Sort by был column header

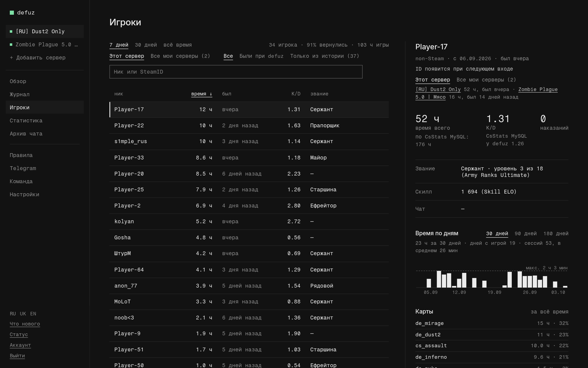(x=226, y=94)
